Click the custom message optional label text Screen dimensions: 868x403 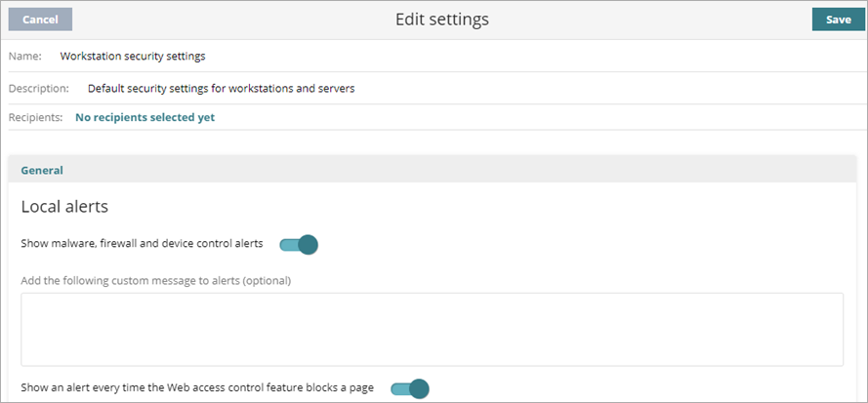pos(156,281)
